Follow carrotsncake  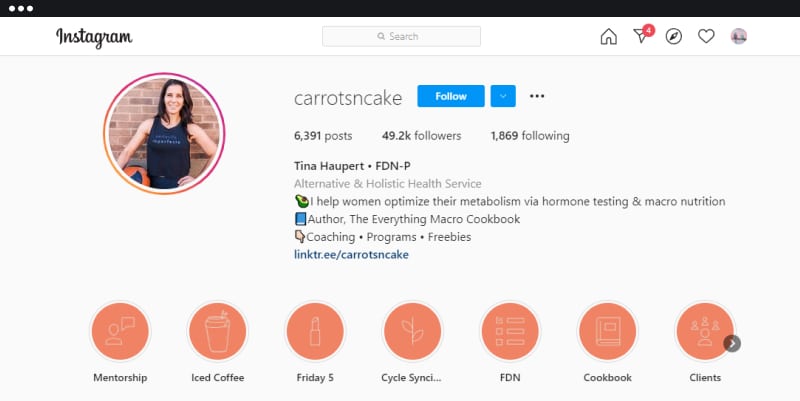tap(451, 96)
